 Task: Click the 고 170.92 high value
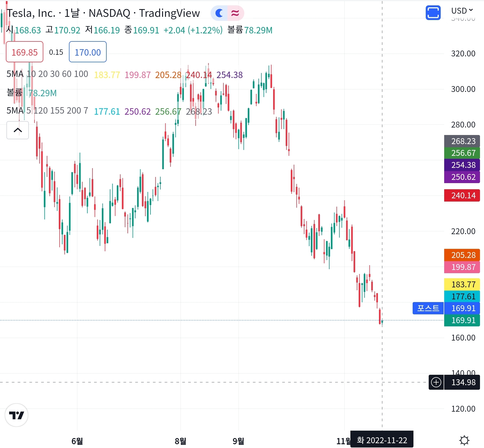click(x=63, y=30)
